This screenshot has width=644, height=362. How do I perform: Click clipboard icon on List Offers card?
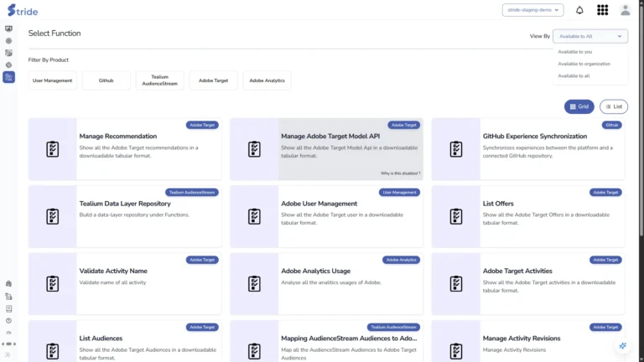click(456, 216)
